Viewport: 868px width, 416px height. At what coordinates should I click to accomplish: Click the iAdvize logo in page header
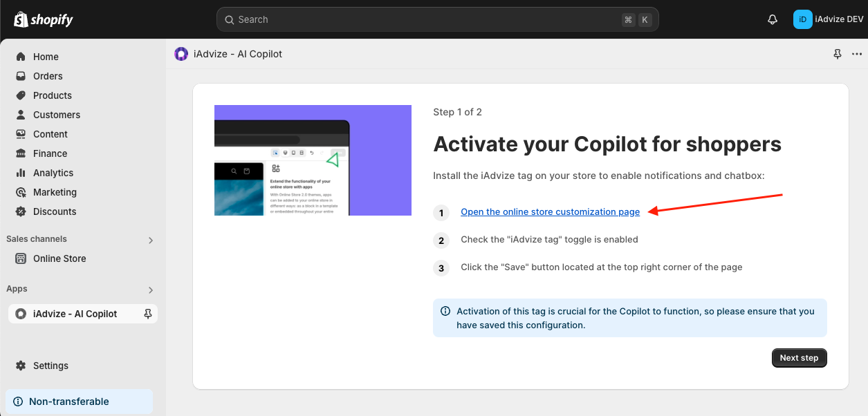tap(181, 54)
